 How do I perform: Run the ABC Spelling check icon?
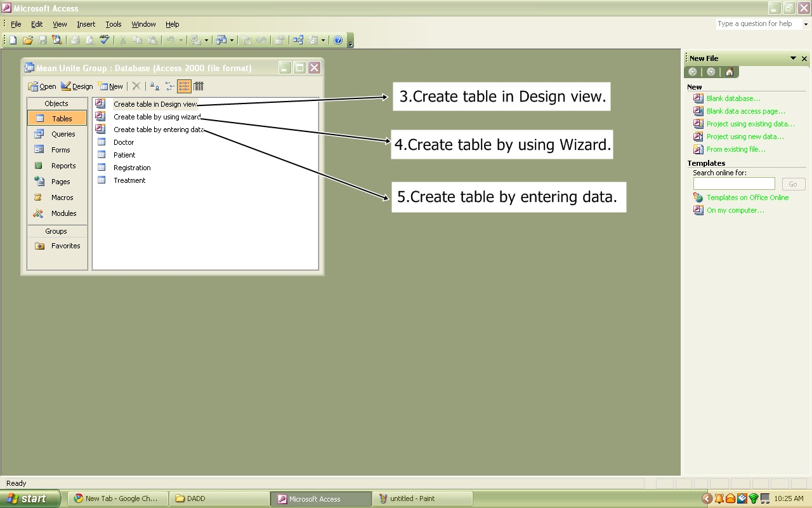pyautogui.click(x=105, y=40)
